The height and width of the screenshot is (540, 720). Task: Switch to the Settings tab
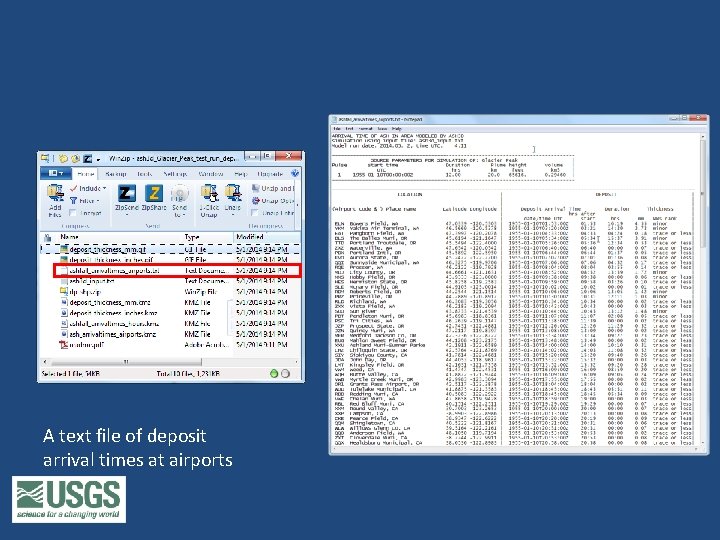175,174
